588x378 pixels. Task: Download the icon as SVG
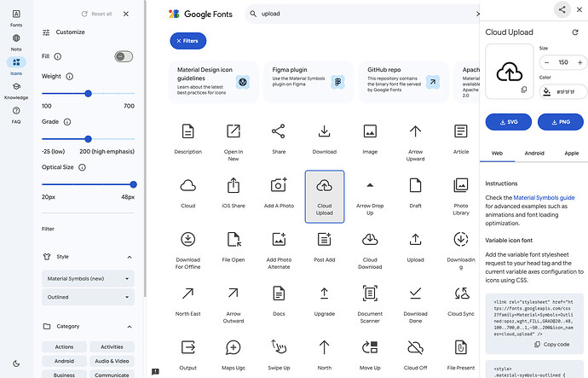(x=509, y=122)
